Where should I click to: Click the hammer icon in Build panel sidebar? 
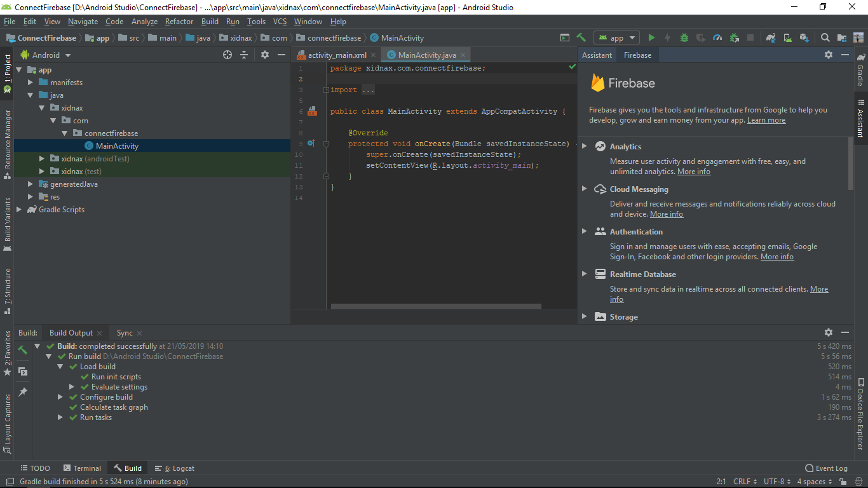(x=22, y=349)
